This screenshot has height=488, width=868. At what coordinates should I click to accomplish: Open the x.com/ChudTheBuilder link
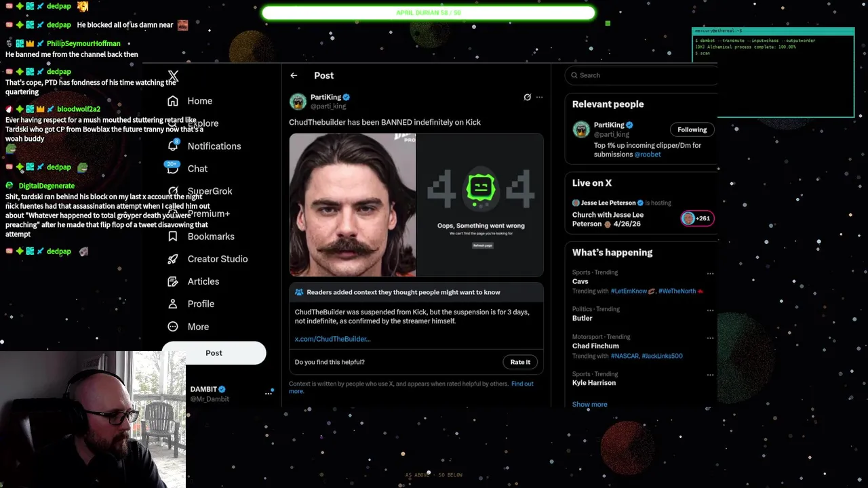click(x=332, y=339)
